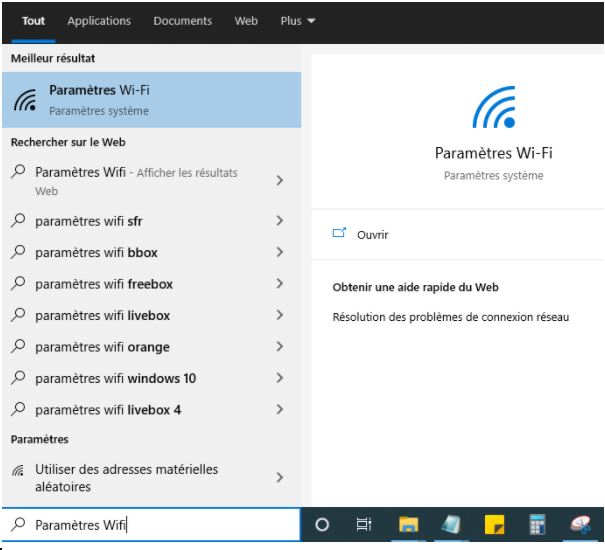The width and height of the screenshot is (605, 550).
Task: Click the Ouvrir button
Action: (x=458, y=235)
